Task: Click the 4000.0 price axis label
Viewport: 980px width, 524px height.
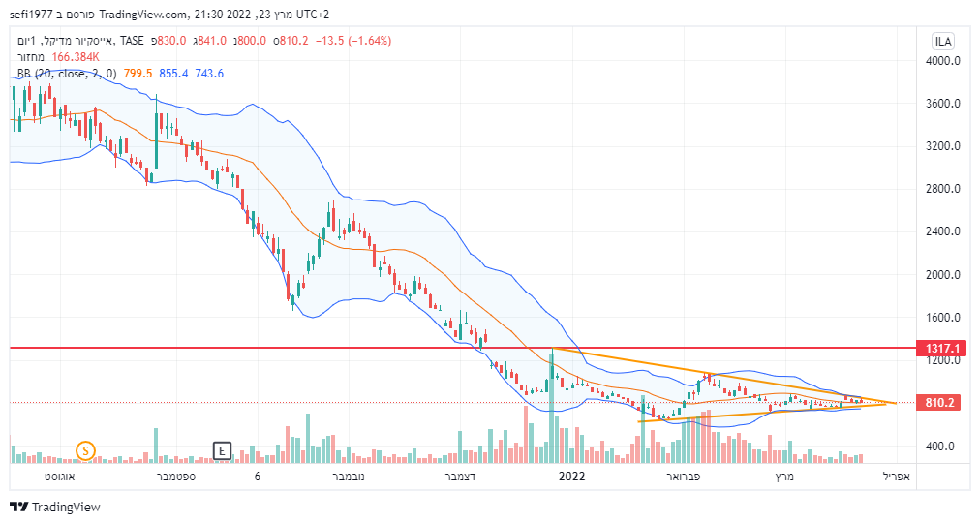Action: click(x=942, y=61)
